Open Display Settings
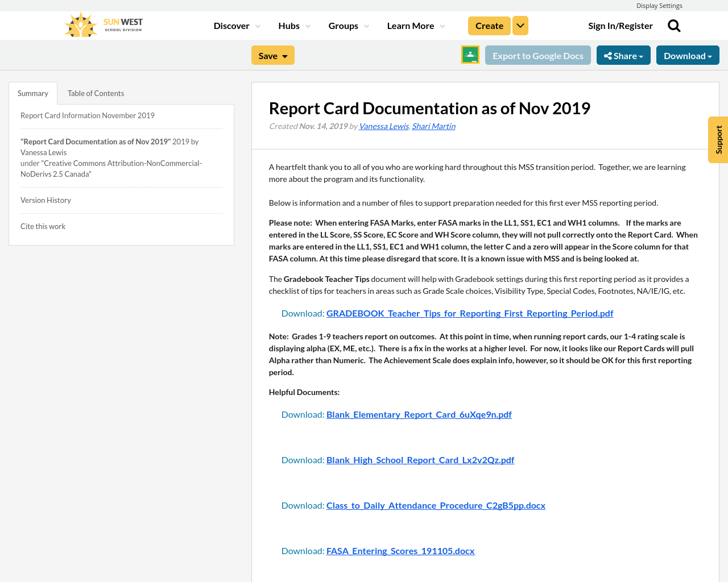728x582 pixels. [659, 5]
